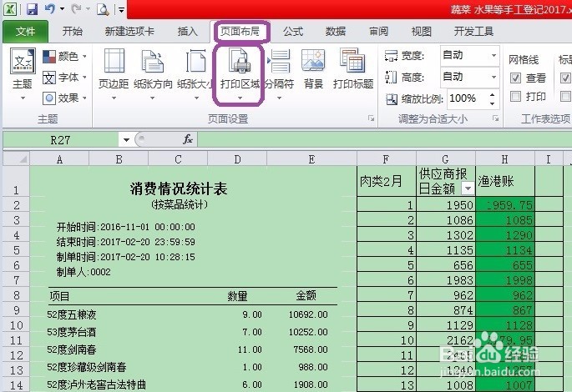Image resolution: width=572 pixels, height=392 pixels.
Task: Switch to the 新建选项卡 tab
Action: coord(129,32)
